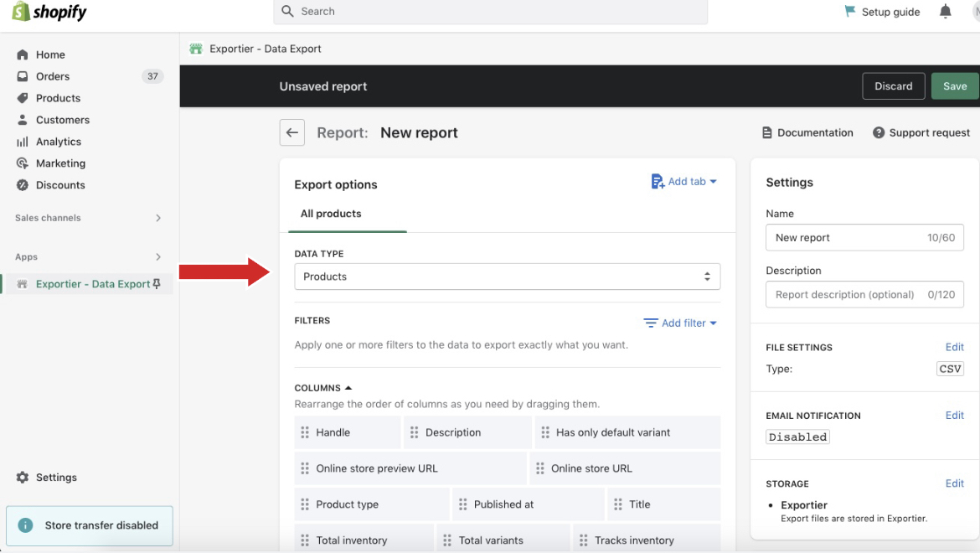The width and height of the screenshot is (980, 553).
Task: Click the Discard button
Action: [x=894, y=86]
